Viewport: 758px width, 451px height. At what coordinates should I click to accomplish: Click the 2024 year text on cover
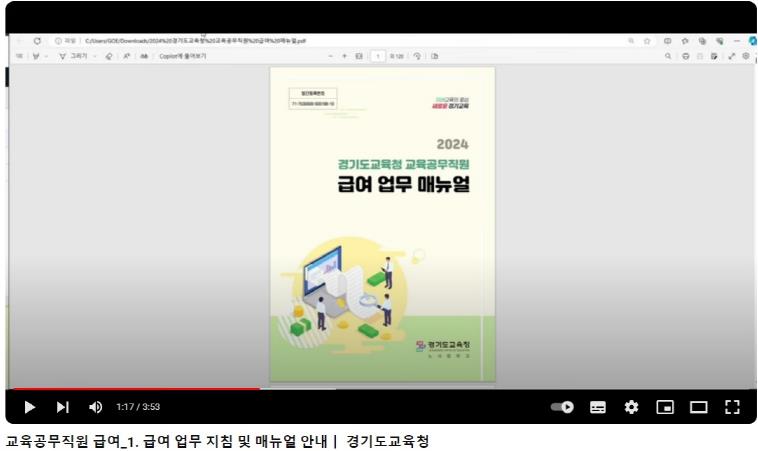pyautogui.click(x=452, y=144)
